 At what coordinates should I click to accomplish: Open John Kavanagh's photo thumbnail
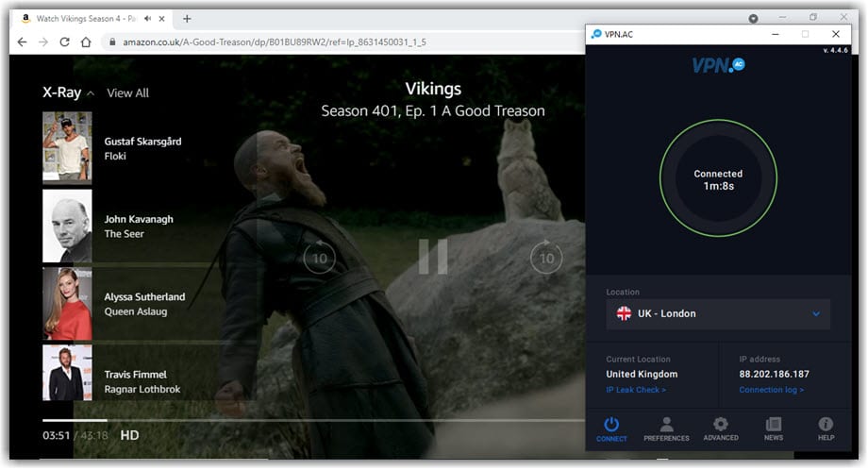(67, 226)
